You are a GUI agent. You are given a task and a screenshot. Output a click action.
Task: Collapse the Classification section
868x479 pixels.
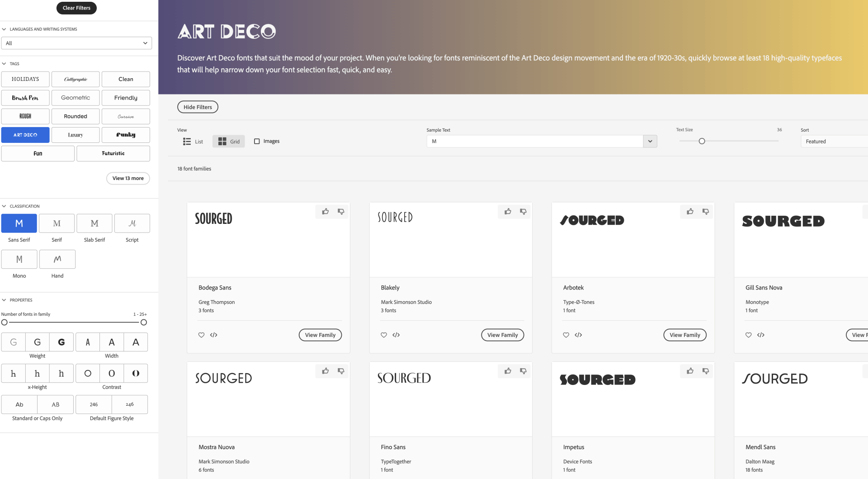[4, 206]
